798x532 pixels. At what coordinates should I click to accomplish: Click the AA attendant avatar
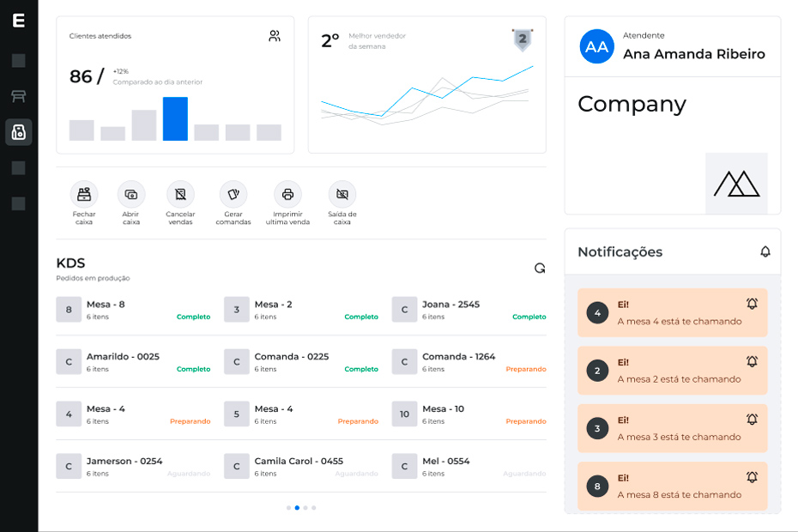pyautogui.click(x=597, y=46)
